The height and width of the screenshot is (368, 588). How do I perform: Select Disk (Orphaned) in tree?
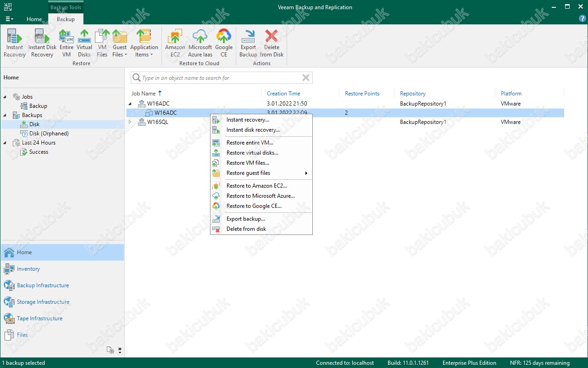point(49,134)
